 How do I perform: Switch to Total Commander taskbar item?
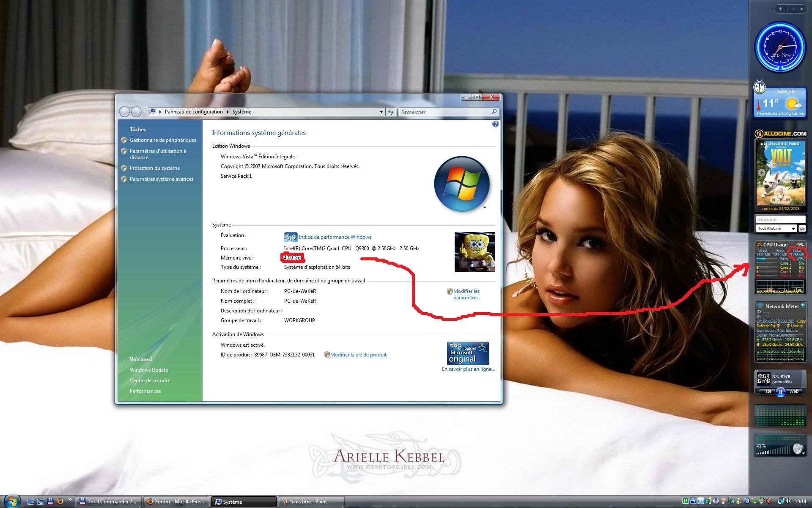(x=108, y=502)
